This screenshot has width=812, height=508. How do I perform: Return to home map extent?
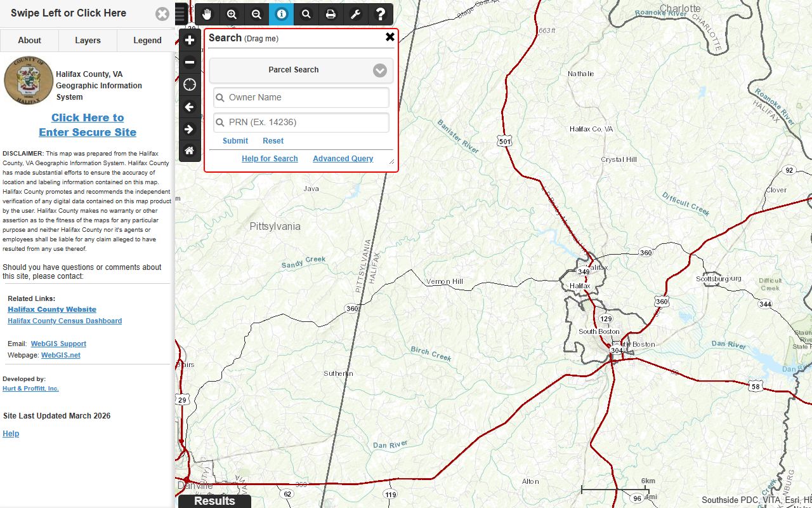pyautogui.click(x=190, y=151)
